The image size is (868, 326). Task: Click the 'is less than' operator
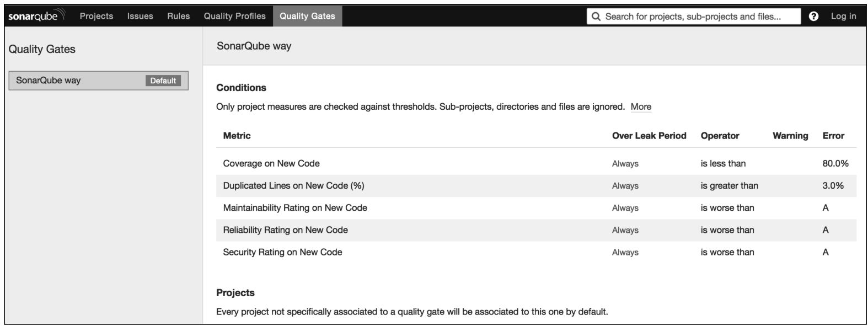click(x=723, y=163)
